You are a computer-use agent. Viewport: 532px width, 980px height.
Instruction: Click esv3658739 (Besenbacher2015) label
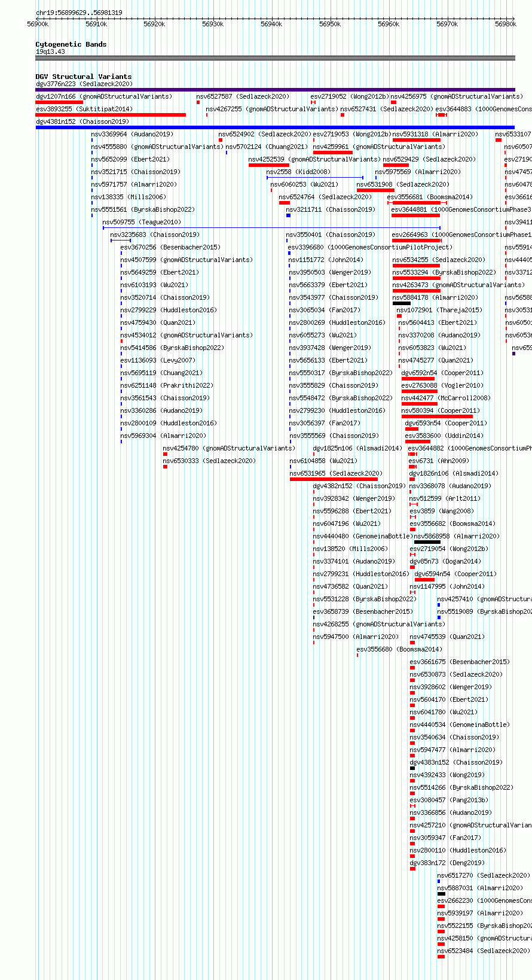coord(362,611)
